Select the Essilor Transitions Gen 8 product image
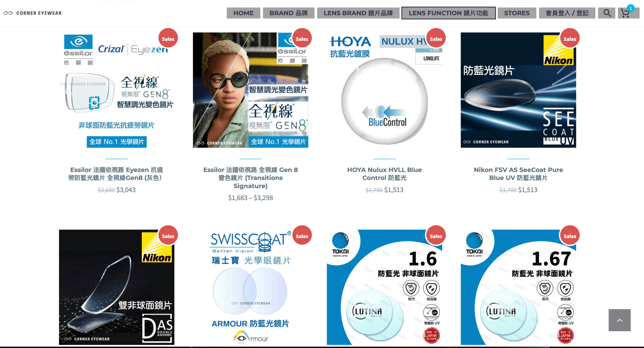The width and height of the screenshot is (644, 348). point(251,90)
